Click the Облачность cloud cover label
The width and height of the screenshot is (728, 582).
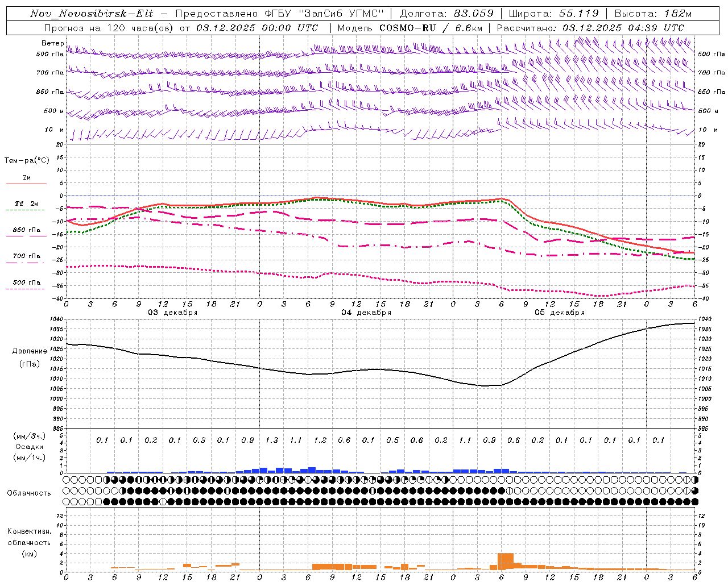pos(29,493)
